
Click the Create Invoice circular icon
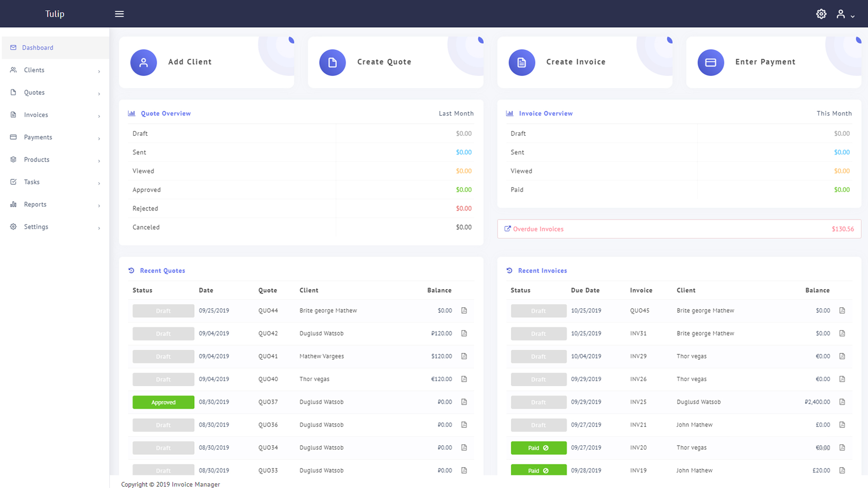click(x=521, y=62)
